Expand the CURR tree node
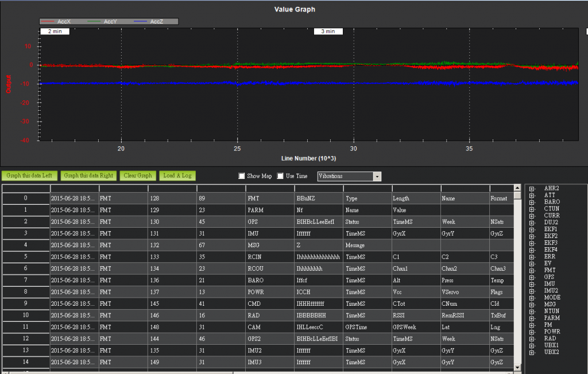The height and width of the screenshot is (374, 588). click(x=532, y=216)
